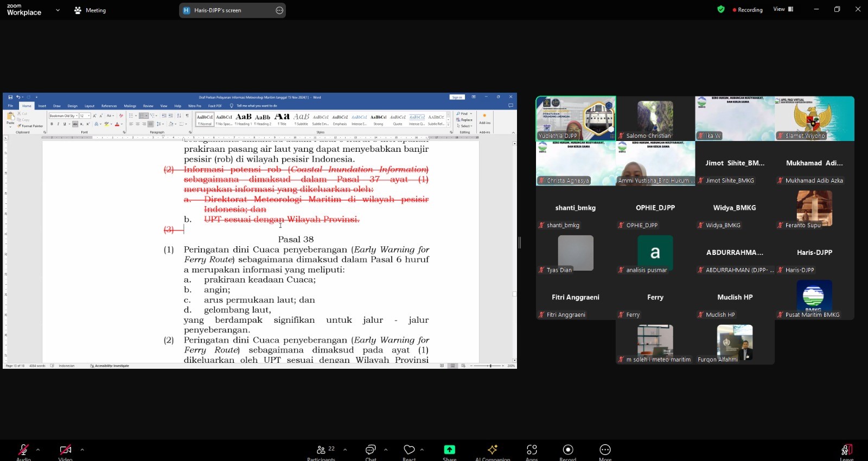This screenshot has height=461, width=868.
Task: Expand audio settings arrow next to Audio
Action: click(x=38, y=450)
